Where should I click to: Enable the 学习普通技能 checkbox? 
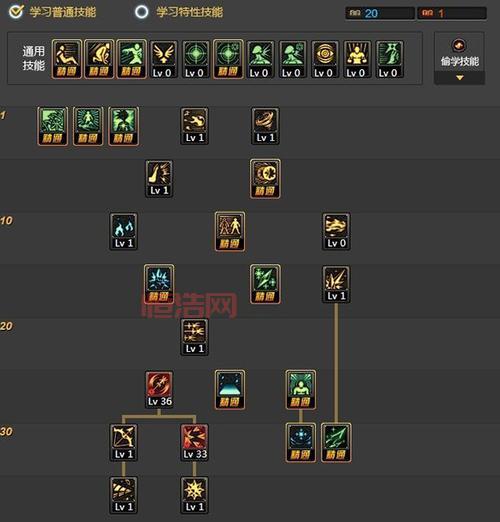[x=16, y=12]
